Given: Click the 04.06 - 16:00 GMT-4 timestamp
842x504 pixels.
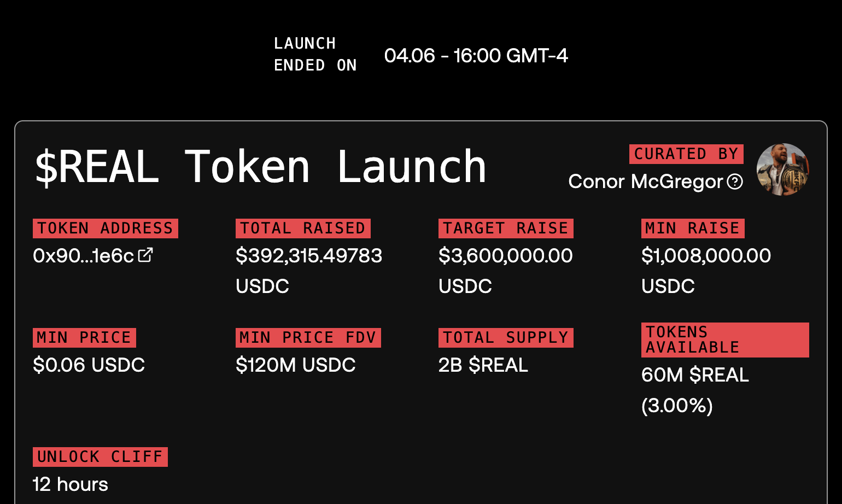Looking at the screenshot, I should click(x=476, y=55).
